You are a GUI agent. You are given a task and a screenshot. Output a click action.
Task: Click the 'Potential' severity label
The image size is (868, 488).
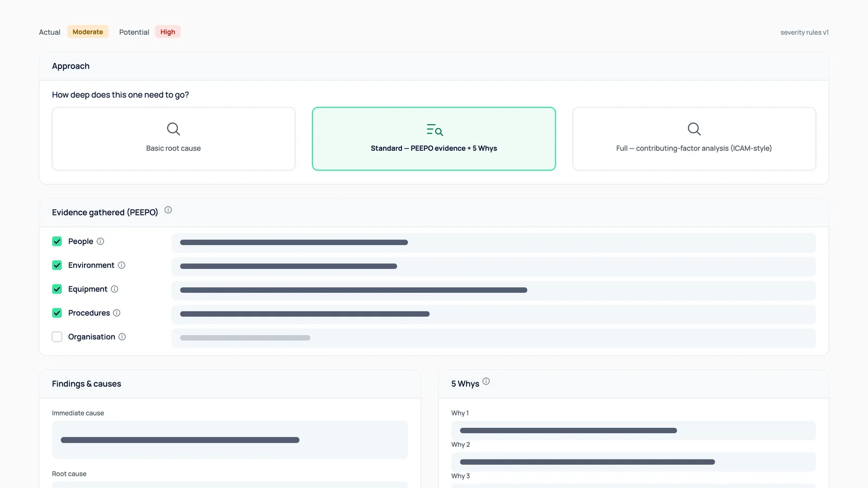point(134,33)
